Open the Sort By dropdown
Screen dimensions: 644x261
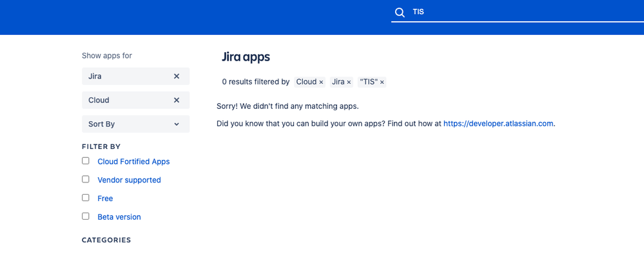(136, 124)
